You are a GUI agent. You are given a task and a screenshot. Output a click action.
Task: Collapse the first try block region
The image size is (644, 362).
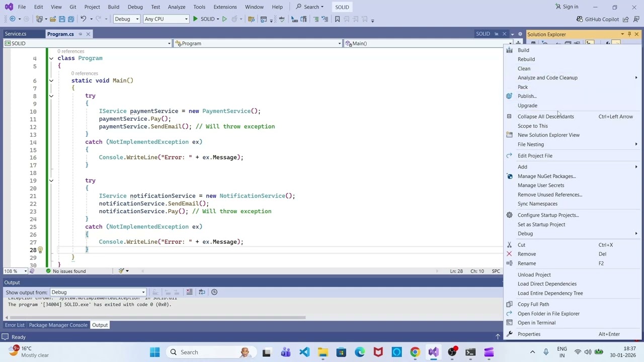51,96
